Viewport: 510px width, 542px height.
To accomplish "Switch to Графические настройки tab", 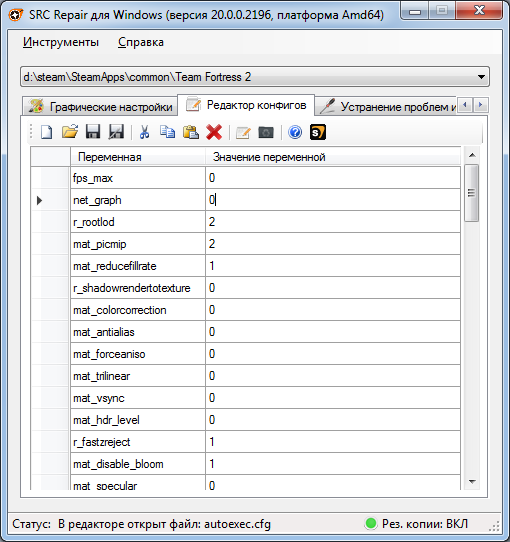I will point(100,106).
